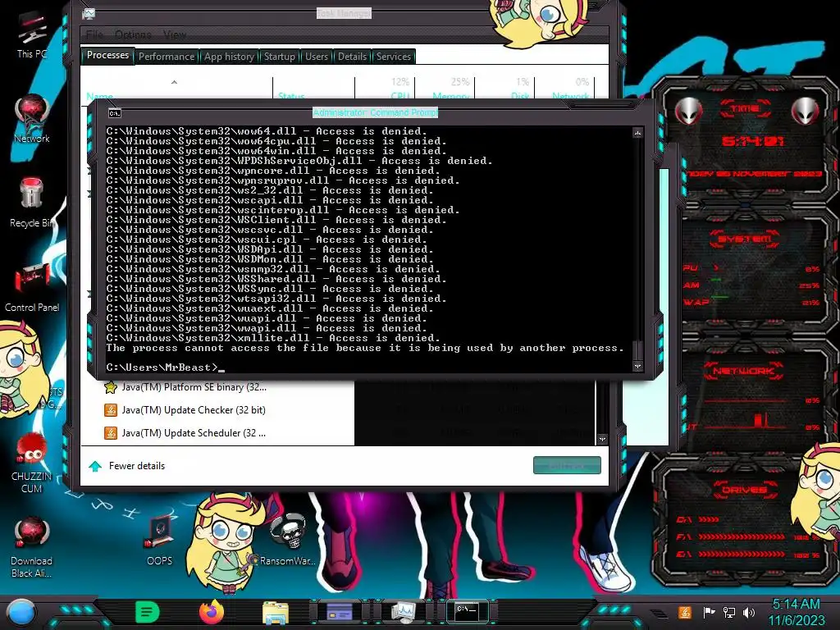Open the Network desktop icon
Screen dimensions: 840x630
pos(32,119)
